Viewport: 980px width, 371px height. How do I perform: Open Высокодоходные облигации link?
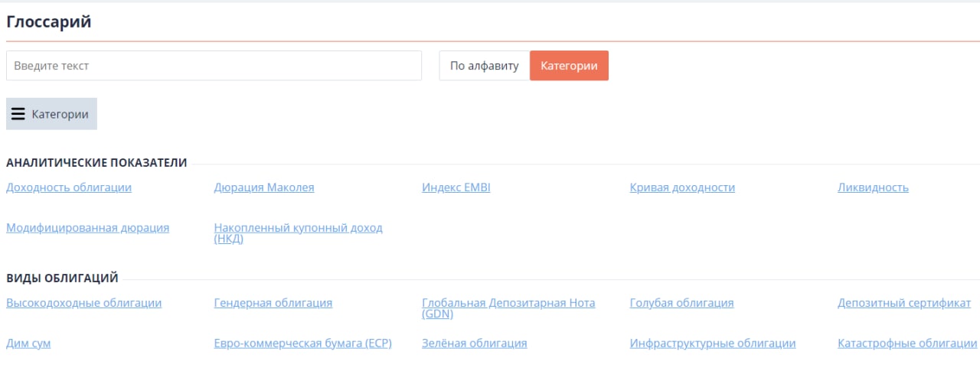pyautogui.click(x=83, y=303)
